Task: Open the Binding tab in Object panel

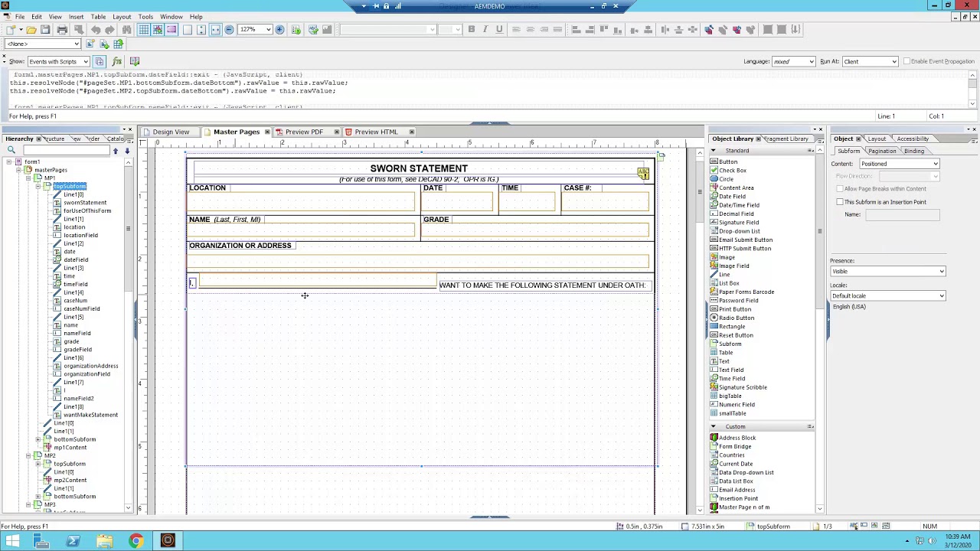Action: 914,152
